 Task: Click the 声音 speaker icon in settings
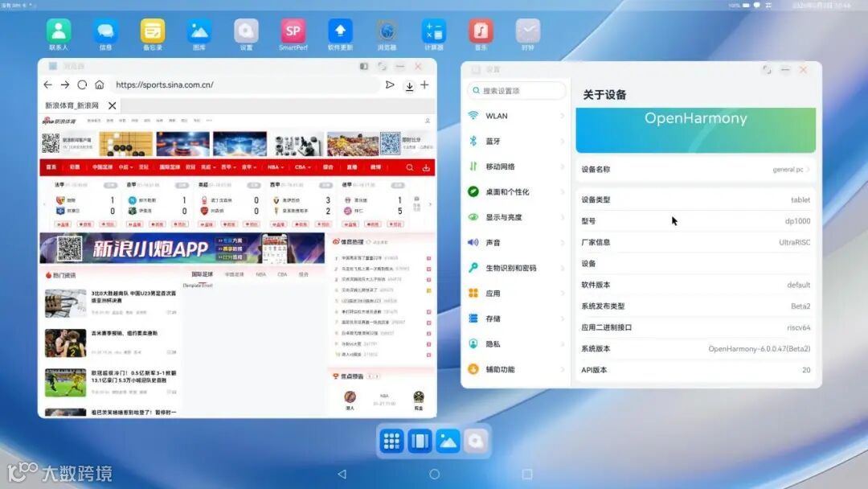point(473,242)
